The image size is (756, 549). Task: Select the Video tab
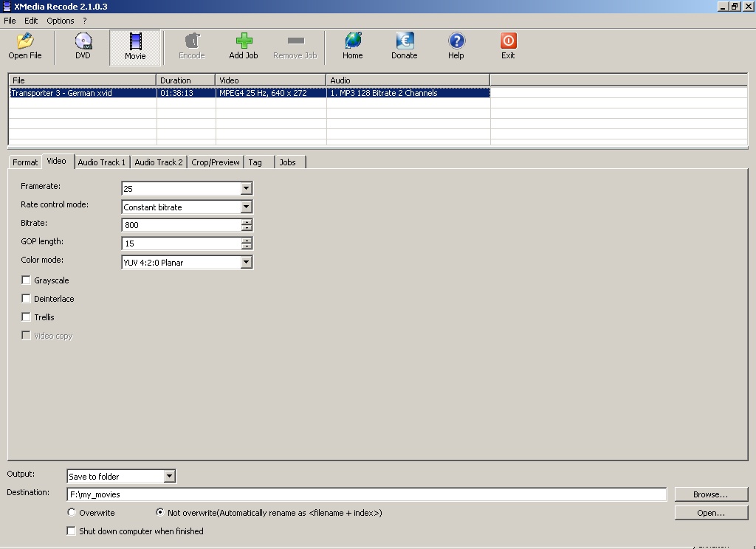click(x=56, y=161)
